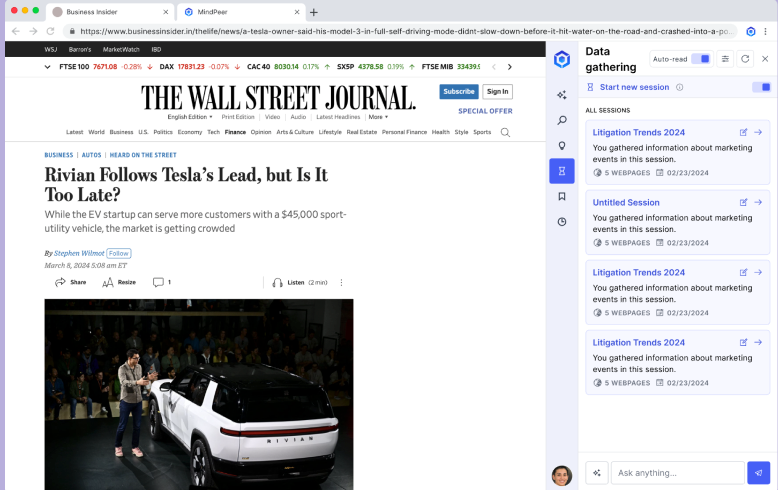
Task: Open user avatar at sidebar bottom
Action: [562, 476]
